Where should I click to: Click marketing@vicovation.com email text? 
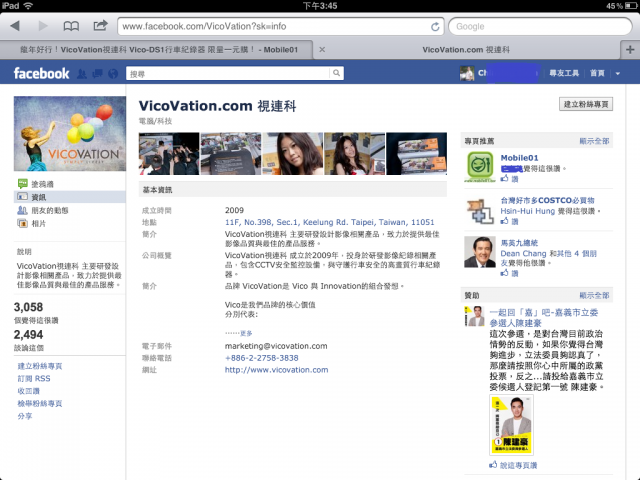276,346
